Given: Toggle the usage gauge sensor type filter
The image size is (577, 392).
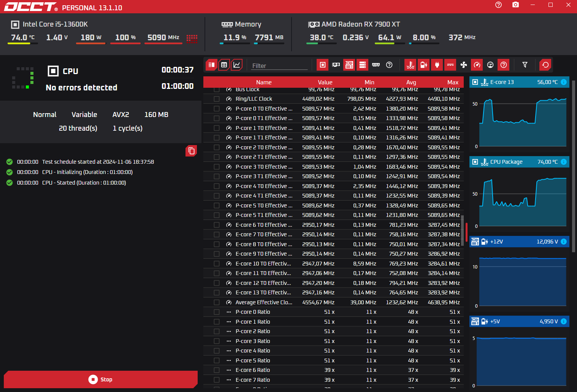Looking at the screenshot, I should point(490,65).
